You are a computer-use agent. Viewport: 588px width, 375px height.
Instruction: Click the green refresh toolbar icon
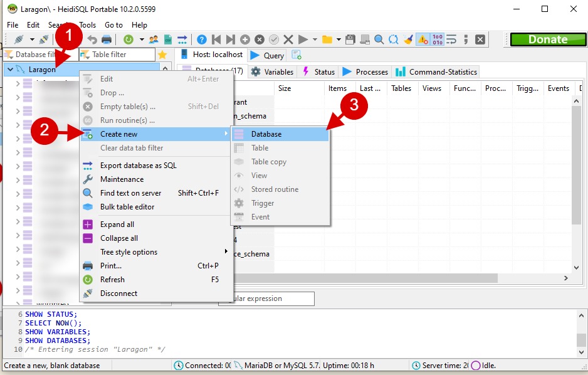click(x=129, y=40)
